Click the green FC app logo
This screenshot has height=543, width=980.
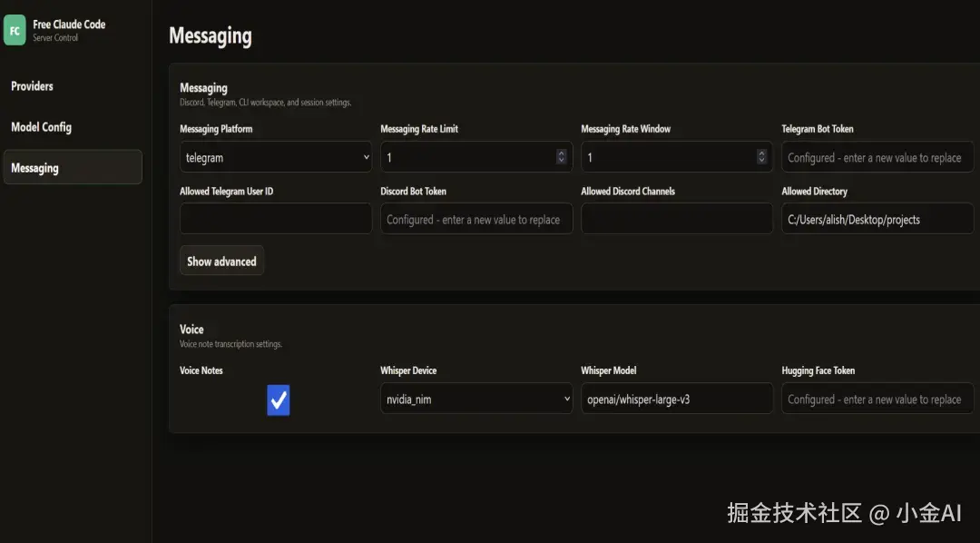coord(15,30)
